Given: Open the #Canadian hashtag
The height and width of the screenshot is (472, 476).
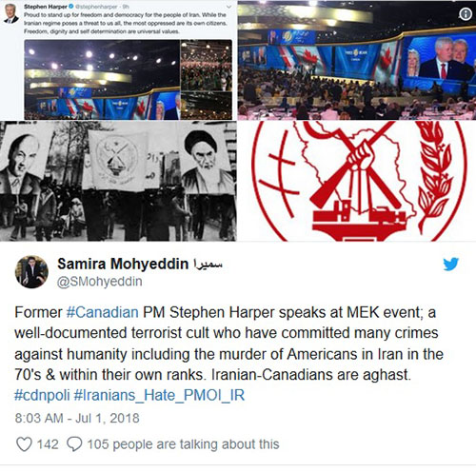Looking at the screenshot, I should (103, 312).
